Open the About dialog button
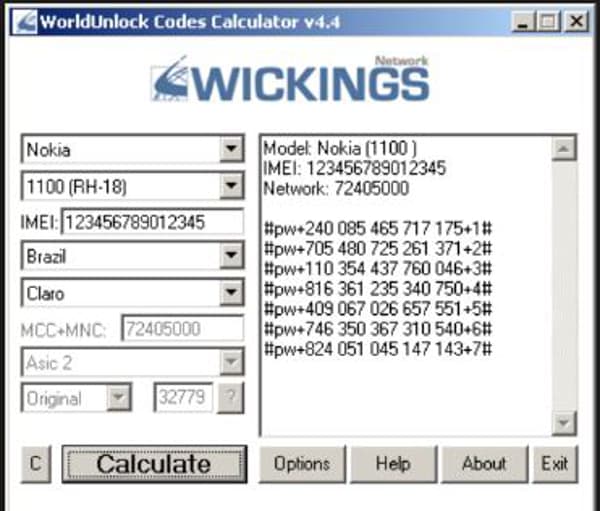 point(484,464)
